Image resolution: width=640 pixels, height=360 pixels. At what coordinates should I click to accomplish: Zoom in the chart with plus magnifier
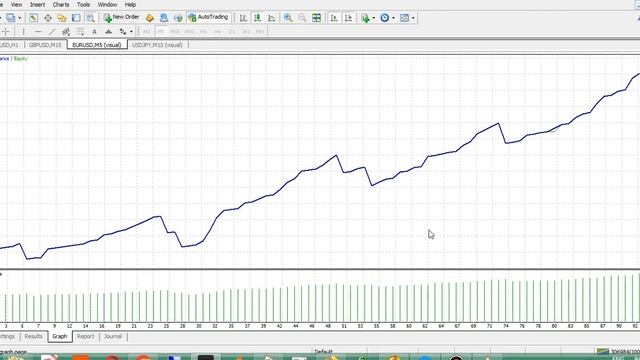click(288, 18)
